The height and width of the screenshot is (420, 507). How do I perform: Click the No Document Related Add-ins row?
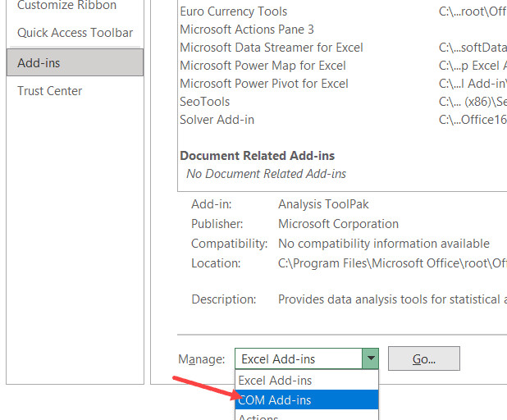(x=266, y=174)
